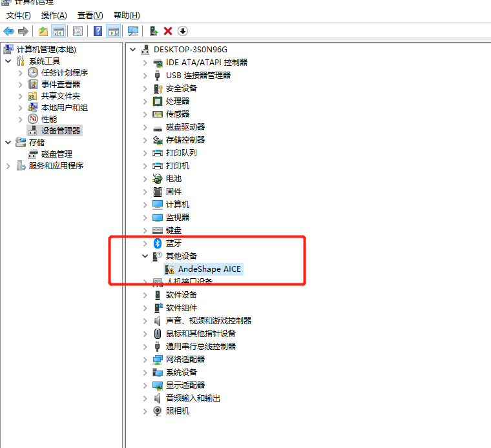
Task: Select the 通用串行总线控制器 category
Action: coord(201,346)
